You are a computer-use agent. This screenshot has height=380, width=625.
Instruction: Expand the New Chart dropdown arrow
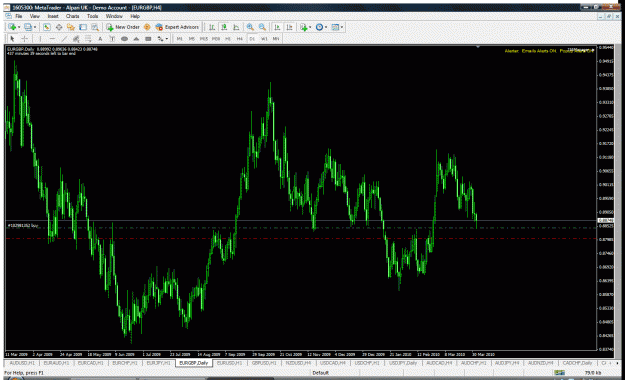19,27
